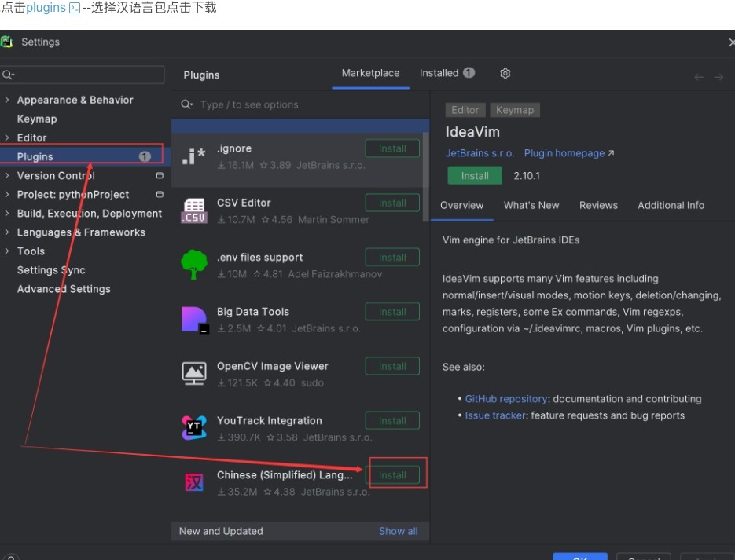This screenshot has height=560, width=735.
Task: Expand the Appearance & Behavior section
Action: point(7,100)
